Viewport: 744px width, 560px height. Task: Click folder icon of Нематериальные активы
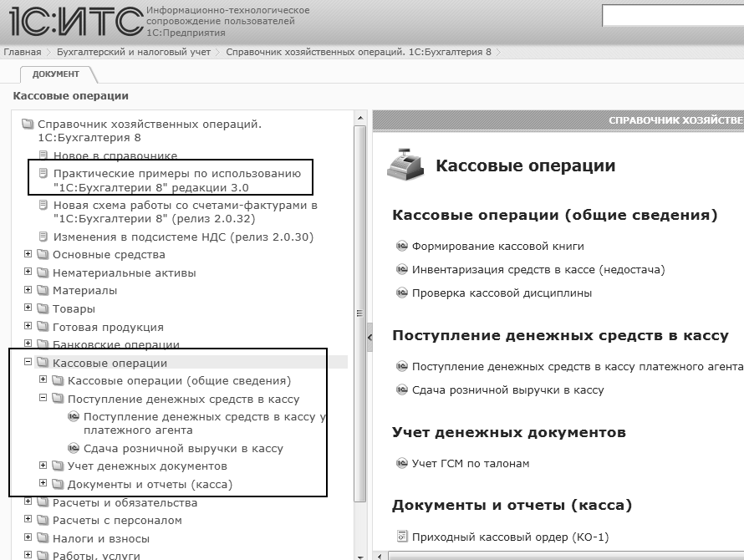click(x=43, y=272)
